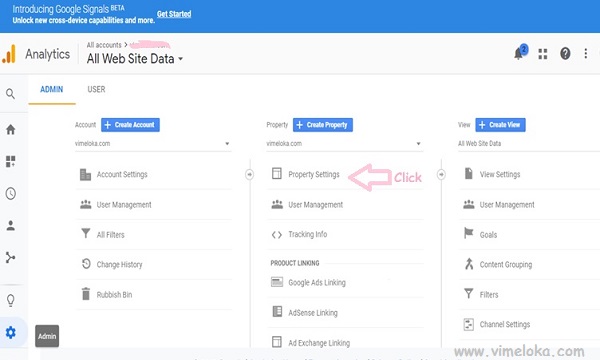Click the Get Started link
Viewport: 600px width, 360px height.
click(174, 14)
